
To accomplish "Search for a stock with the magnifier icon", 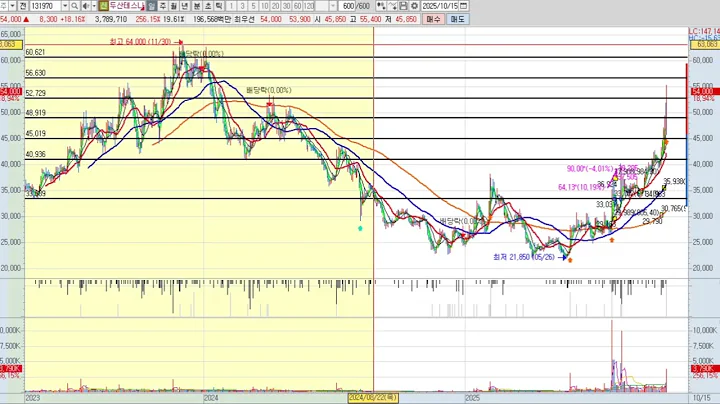I will pyautogui.click(x=74, y=6).
